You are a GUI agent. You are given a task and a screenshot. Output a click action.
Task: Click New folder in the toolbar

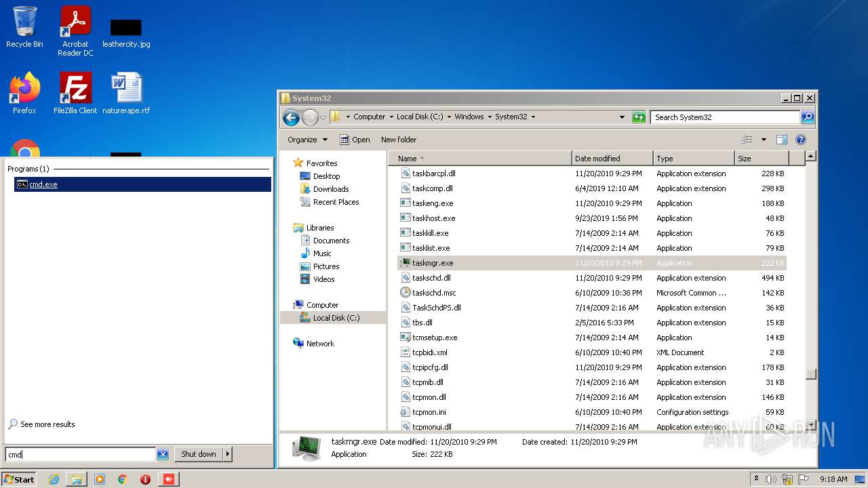[399, 140]
